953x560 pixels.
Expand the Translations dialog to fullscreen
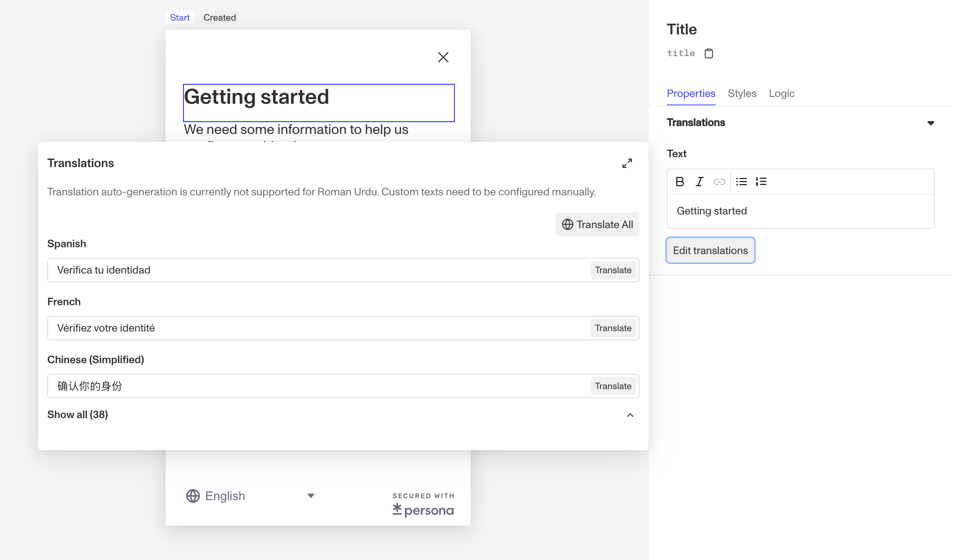tap(627, 163)
